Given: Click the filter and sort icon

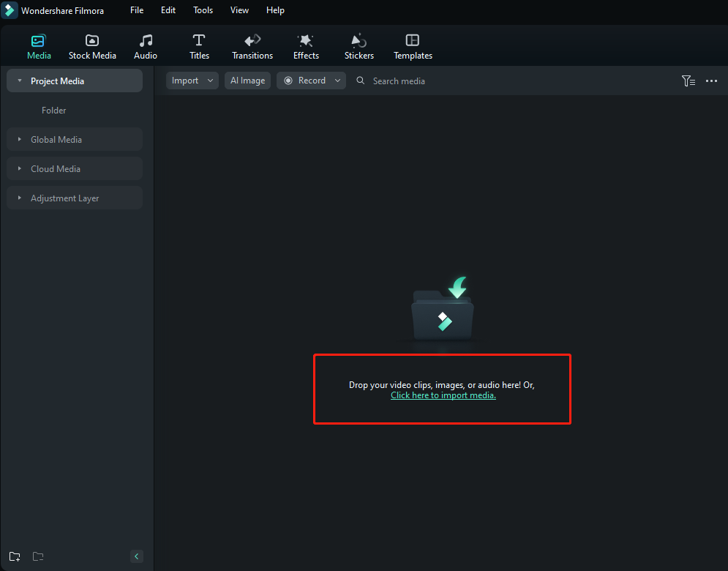Looking at the screenshot, I should point(688,81).
